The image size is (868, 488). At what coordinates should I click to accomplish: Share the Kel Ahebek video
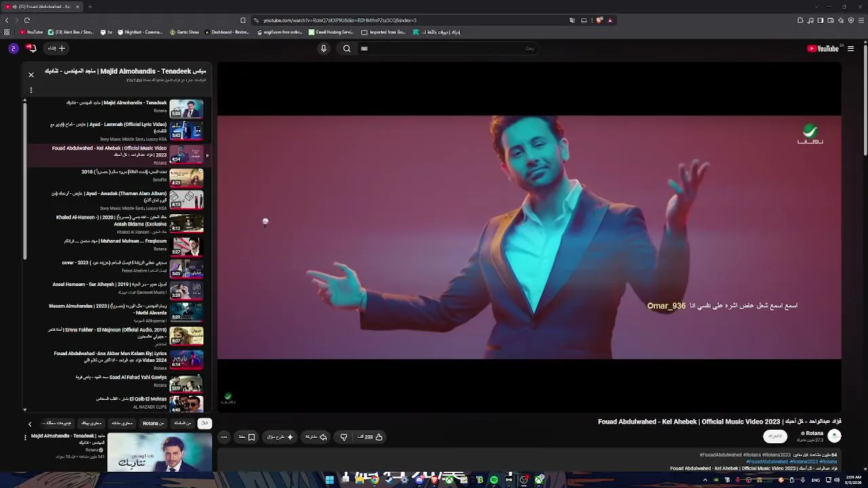pos(317,437)
